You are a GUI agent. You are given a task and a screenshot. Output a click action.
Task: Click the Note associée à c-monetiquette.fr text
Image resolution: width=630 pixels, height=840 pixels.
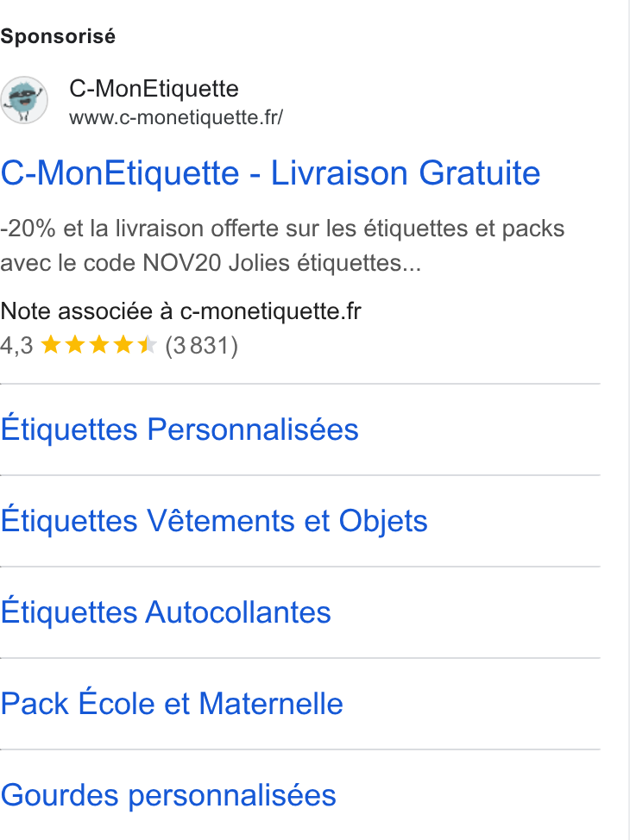(x=180, y=311)
